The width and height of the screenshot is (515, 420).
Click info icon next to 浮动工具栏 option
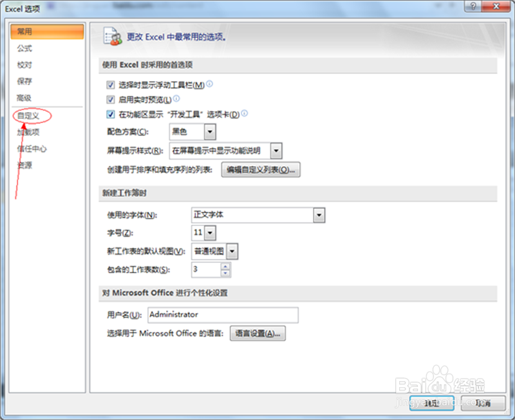coord(209,84)
